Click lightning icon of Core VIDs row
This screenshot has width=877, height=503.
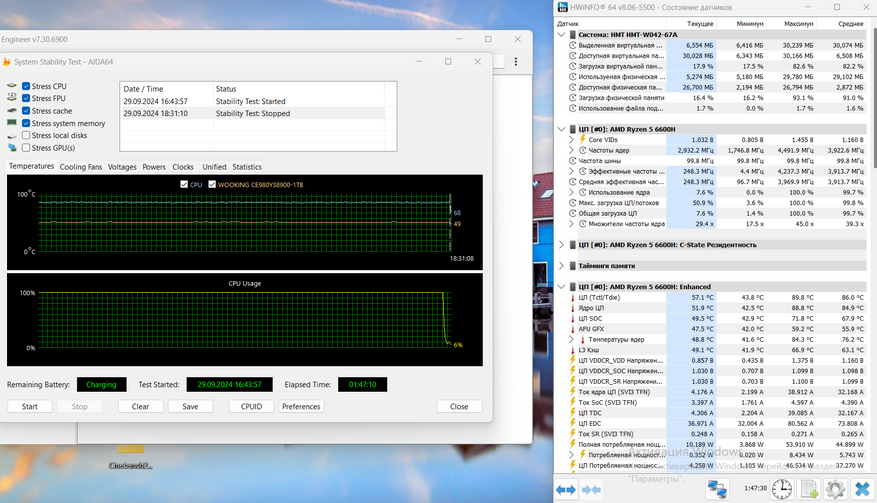(583, 139)
